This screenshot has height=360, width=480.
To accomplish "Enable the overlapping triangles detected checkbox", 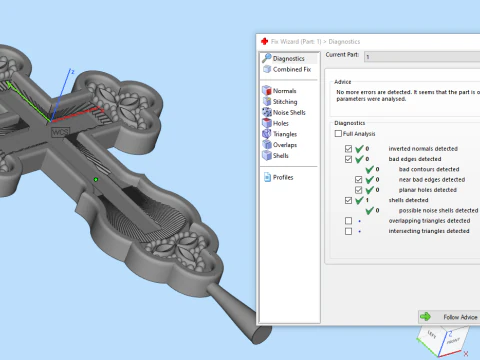I will coord(348,221).
